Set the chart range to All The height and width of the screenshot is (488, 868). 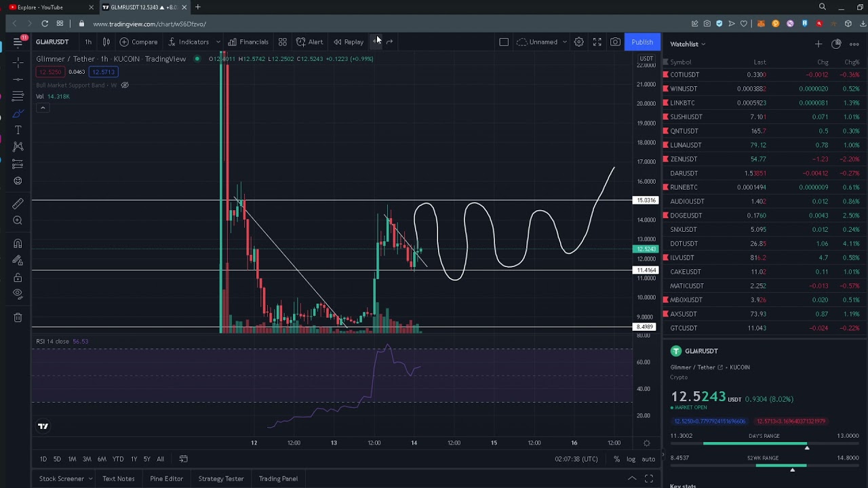point(160,459)
